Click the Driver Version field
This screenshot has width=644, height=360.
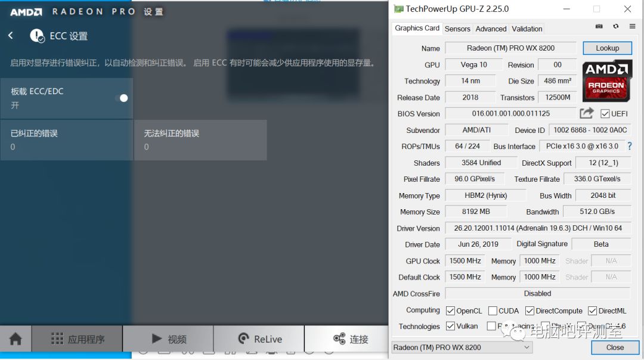pos(538,228)
